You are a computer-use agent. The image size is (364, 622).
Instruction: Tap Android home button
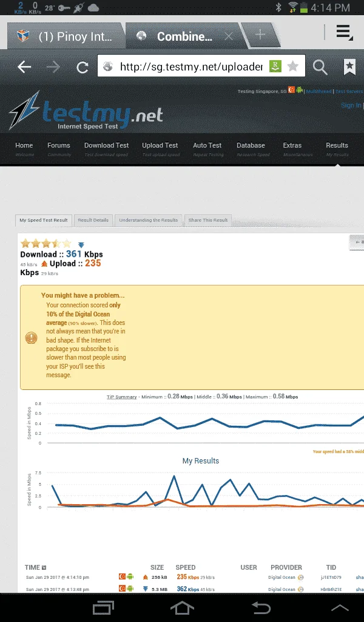182,607
